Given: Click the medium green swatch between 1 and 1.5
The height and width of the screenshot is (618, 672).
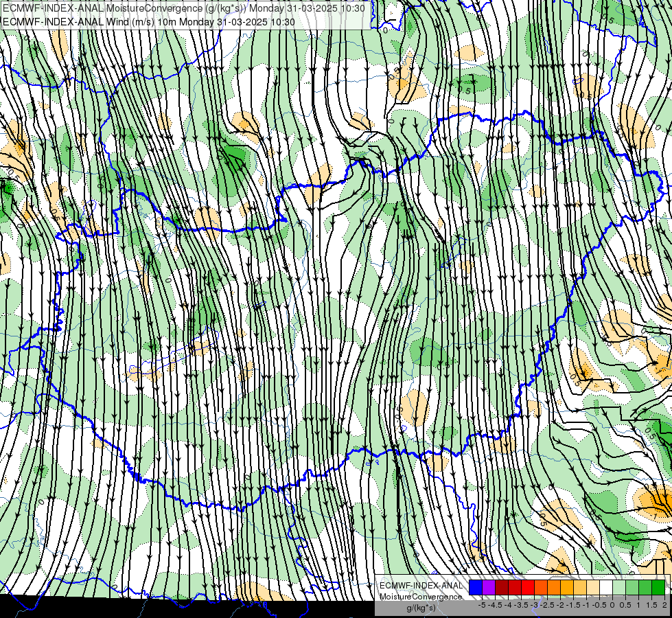Looking at the screenshot, I should click(x=645, y=587).
